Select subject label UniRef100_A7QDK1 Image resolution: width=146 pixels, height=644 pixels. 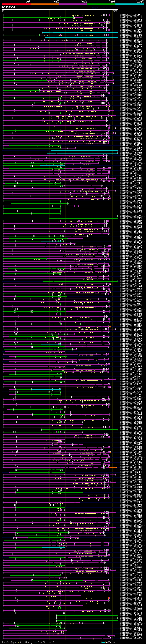pos(131,218)
